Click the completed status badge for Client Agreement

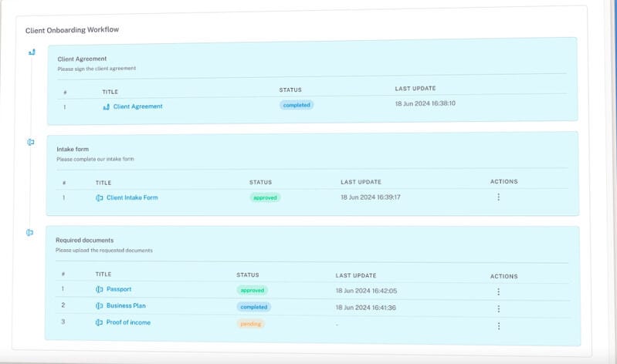point(297,104)
